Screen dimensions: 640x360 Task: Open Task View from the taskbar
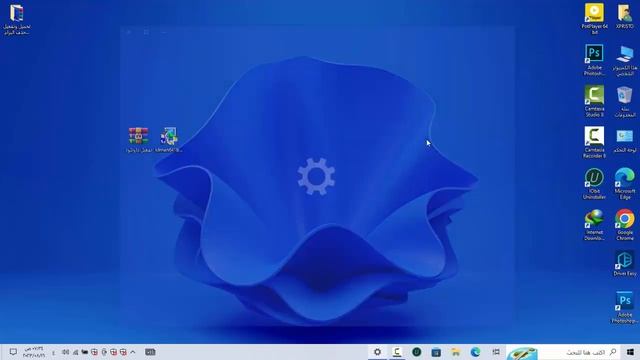[x=496, y=352]
